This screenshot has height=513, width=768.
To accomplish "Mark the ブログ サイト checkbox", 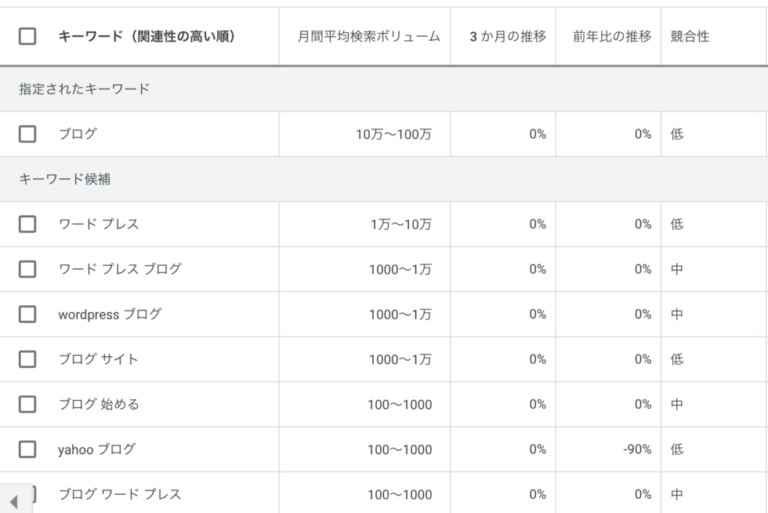I will (x=28, y=359).
